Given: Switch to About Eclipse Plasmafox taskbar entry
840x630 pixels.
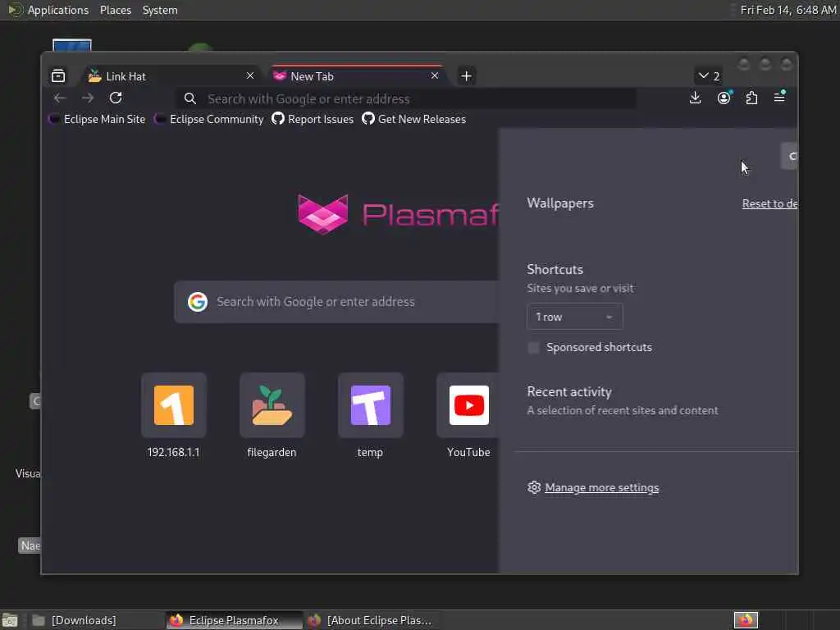Looking at the screenshot, I should click(x=373, y=620).
